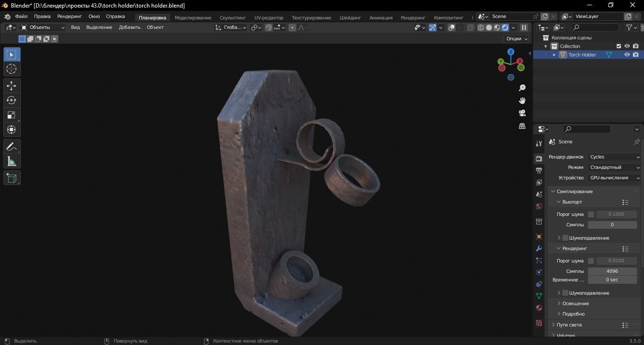Collapse the Сэмплирование panel

tap(574, 191)
